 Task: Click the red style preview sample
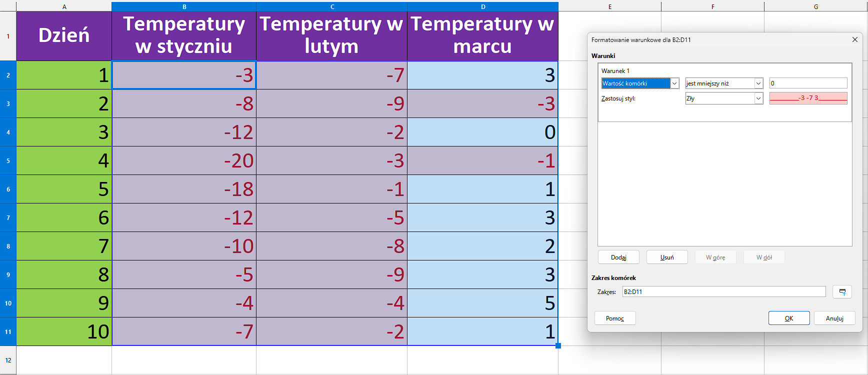[x=808, y=98]
